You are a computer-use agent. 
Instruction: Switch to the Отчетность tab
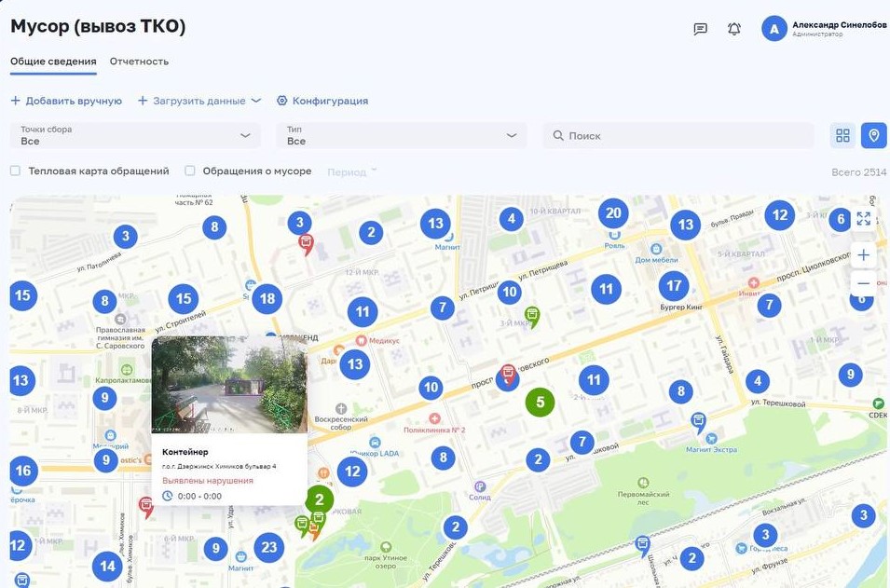(139, 62)
